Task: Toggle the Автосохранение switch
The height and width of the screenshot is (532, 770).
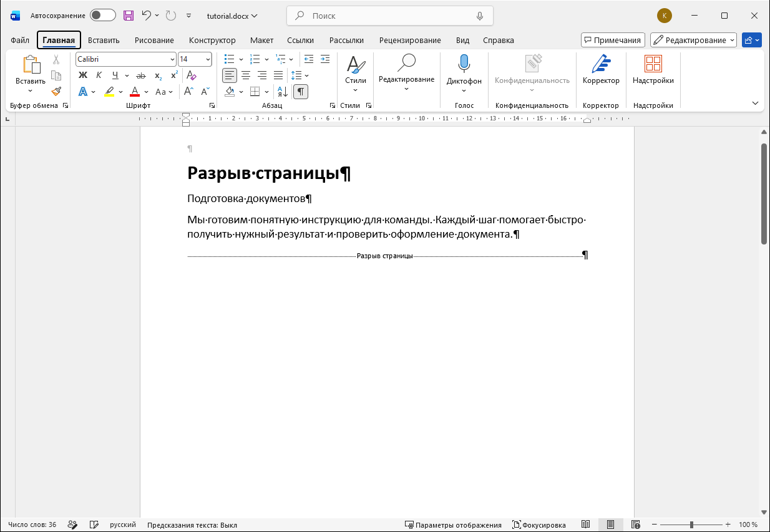Action: pyautogui.click(x=103, y=16)
